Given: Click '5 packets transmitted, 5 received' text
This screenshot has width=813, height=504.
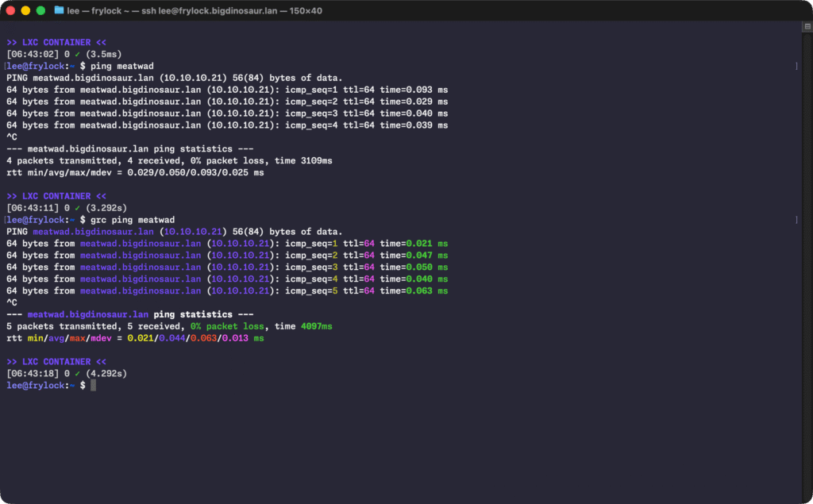Looking at the screenshot, I should (96, 327).
